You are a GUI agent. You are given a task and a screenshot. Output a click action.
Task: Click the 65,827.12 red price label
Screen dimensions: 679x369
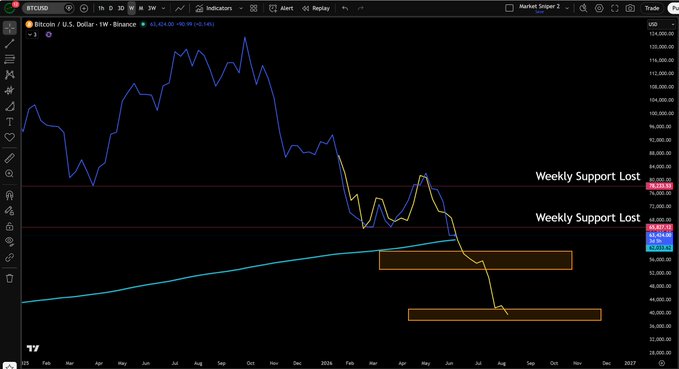point(660,227)
